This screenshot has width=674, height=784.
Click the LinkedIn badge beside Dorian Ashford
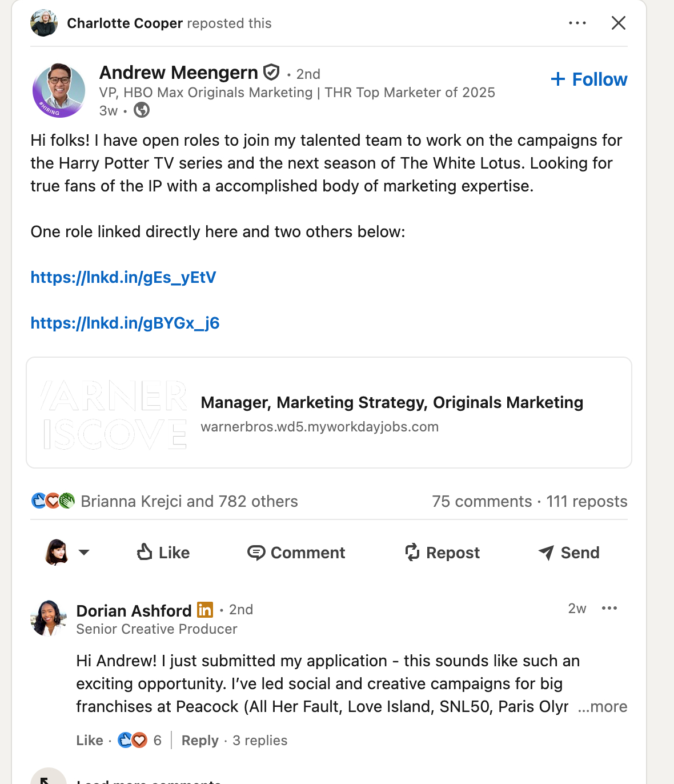[205, 610]
